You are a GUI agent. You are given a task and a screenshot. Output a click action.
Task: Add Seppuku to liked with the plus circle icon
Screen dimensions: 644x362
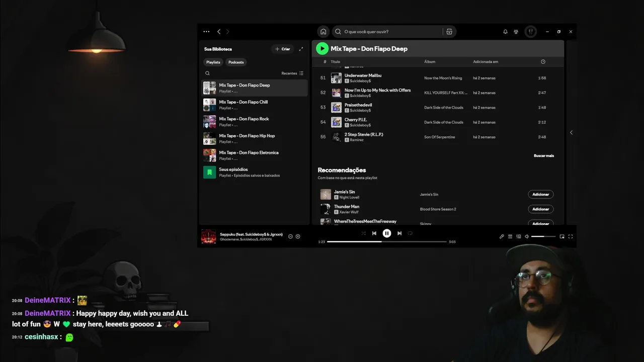(298, 236)
